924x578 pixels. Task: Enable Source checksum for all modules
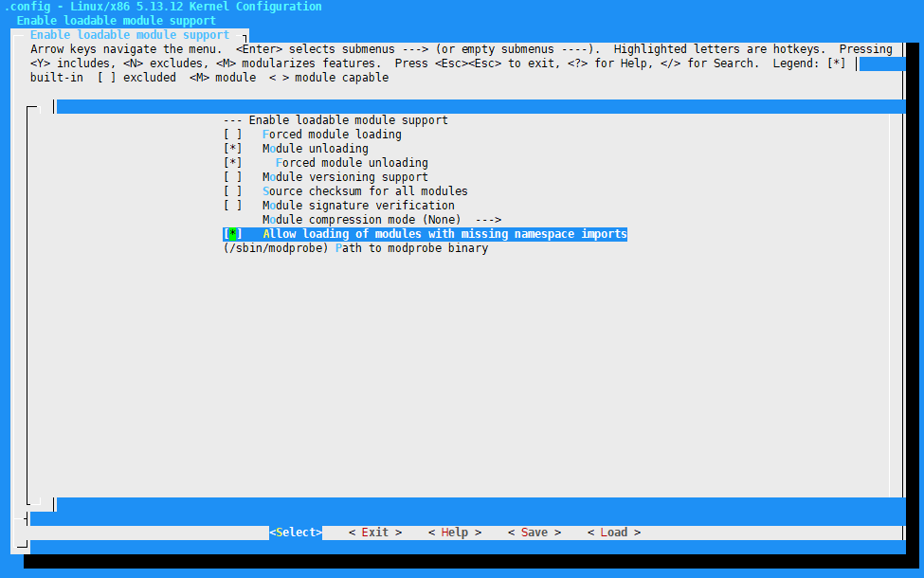[233, 190]
